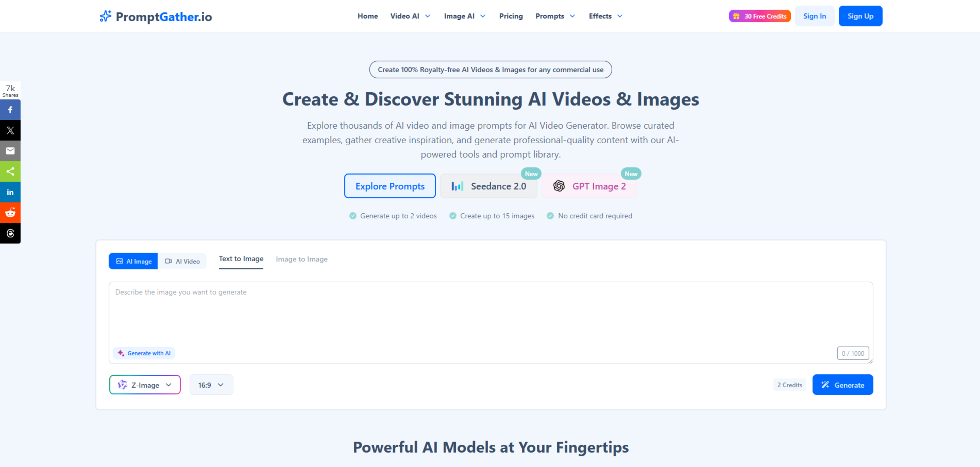Click the gift icon in 30 Free Credits

pyautogui.click(x=736, y=16)
